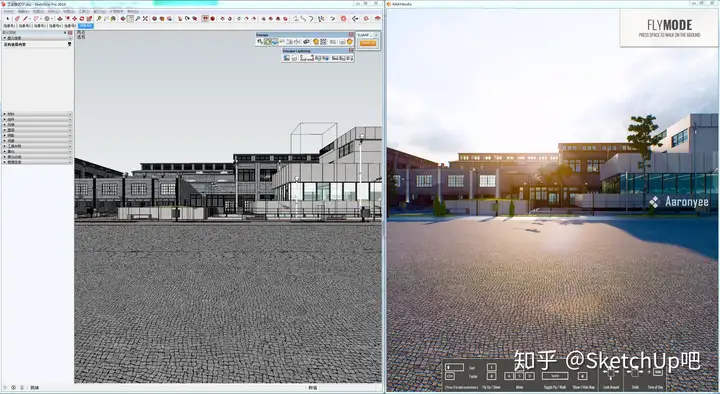
Task: Activate the Orbit camera tool
Action: coord(123,18)
